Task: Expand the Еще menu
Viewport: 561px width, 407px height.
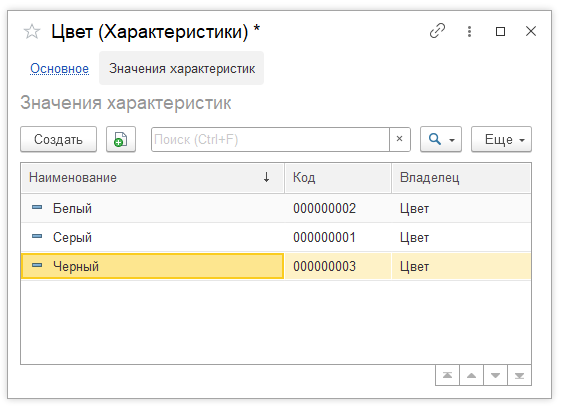Action: click(501, 139)
